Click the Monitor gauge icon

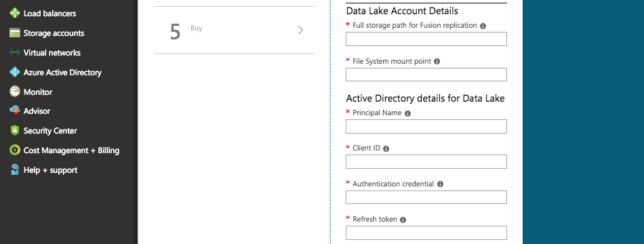pyautogui.click(x=15, y=91)
